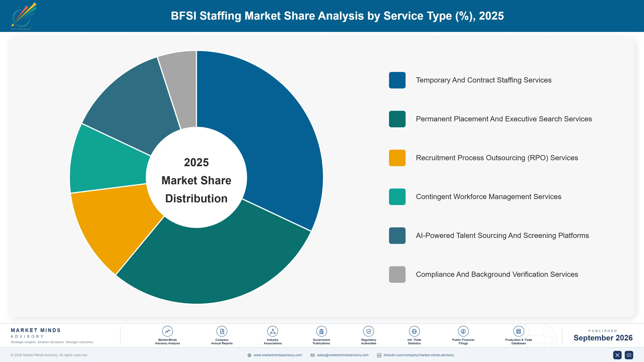Click the copyright notice in the footer

tap(49, 355)
